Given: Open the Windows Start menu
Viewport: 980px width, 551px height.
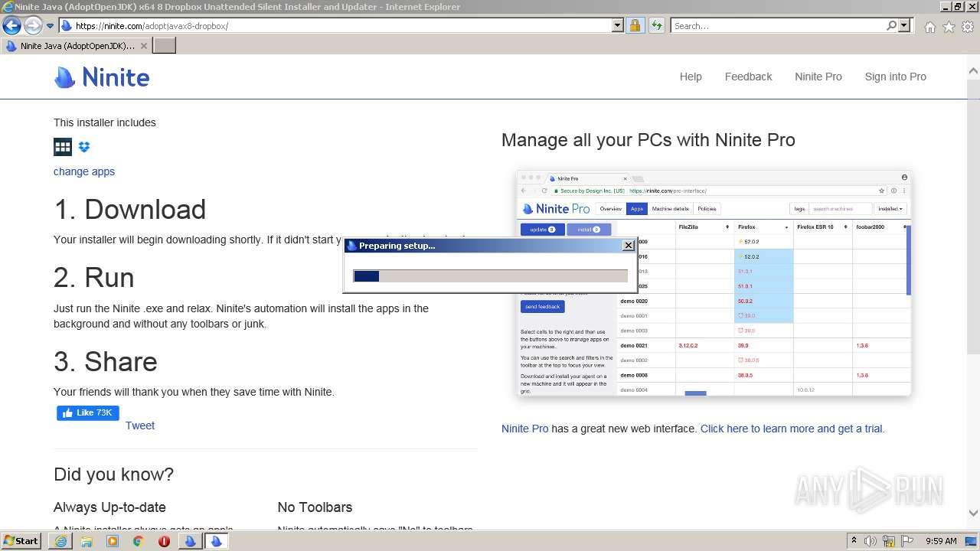Looking at the screenshot, I should 21,541.
